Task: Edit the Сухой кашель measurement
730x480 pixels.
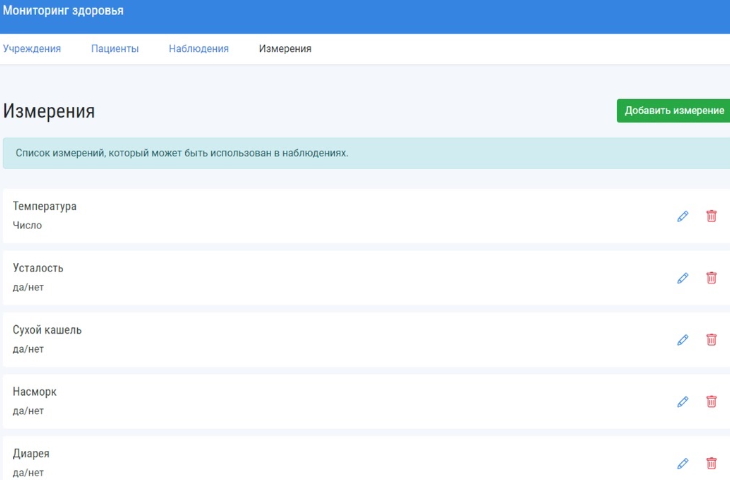Action: (683, 340)
